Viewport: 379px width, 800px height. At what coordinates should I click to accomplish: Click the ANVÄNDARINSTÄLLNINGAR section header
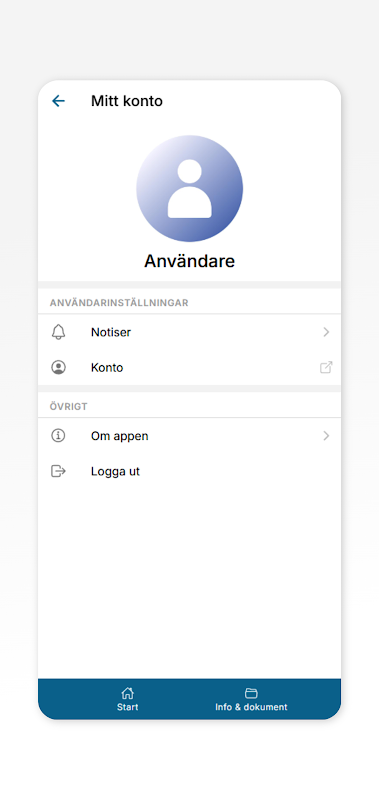click(x=119, y=303)
